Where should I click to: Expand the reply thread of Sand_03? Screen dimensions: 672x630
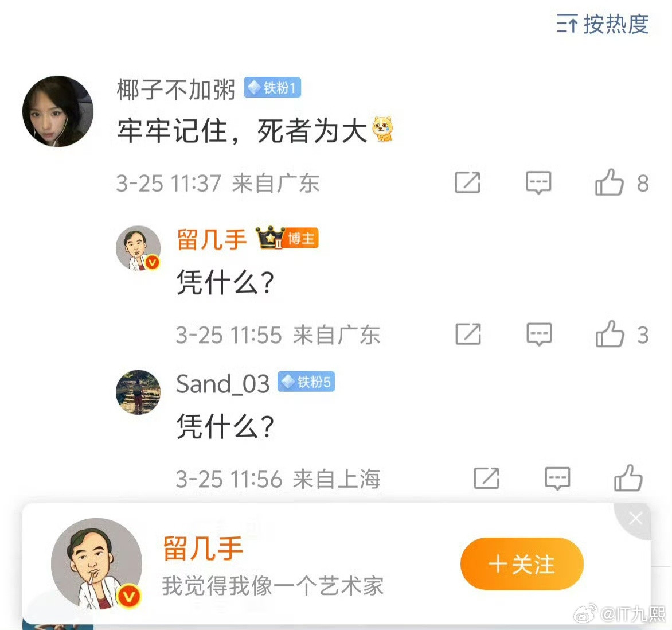click(x=557, y=478)
